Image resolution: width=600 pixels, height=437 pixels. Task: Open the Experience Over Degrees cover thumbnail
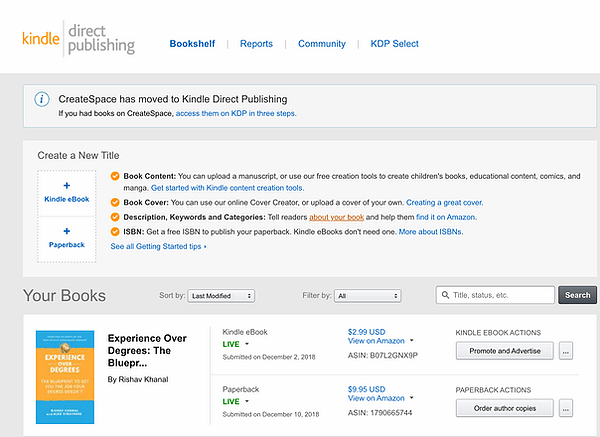65,377
